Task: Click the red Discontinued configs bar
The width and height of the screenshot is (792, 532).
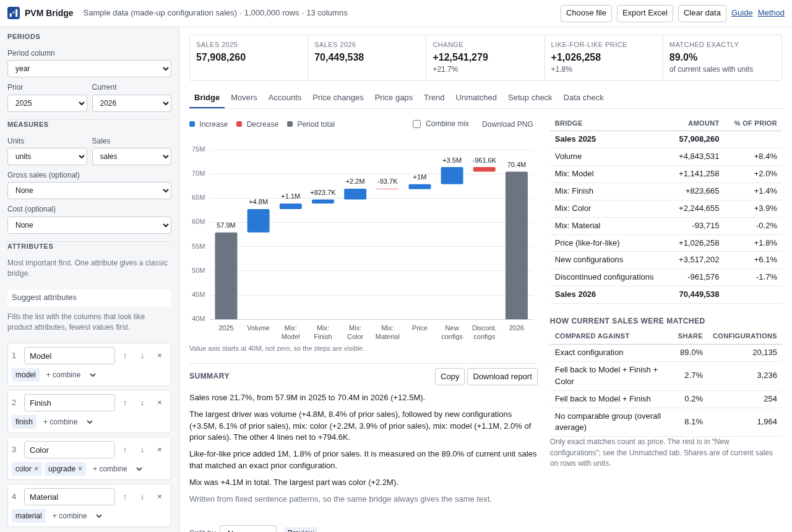Action: 484,169
